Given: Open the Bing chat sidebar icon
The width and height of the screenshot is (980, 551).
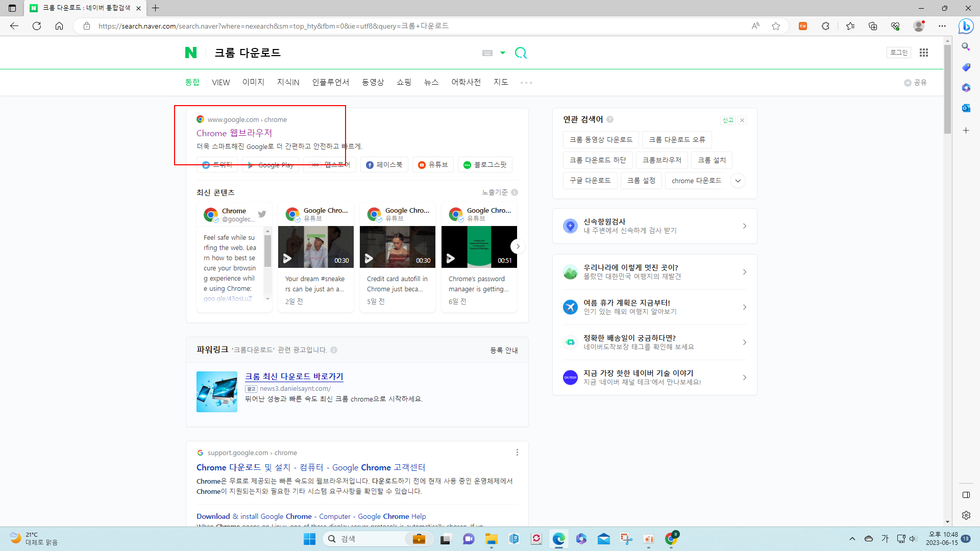Looking at the screenshot, I should pos(966,26).
